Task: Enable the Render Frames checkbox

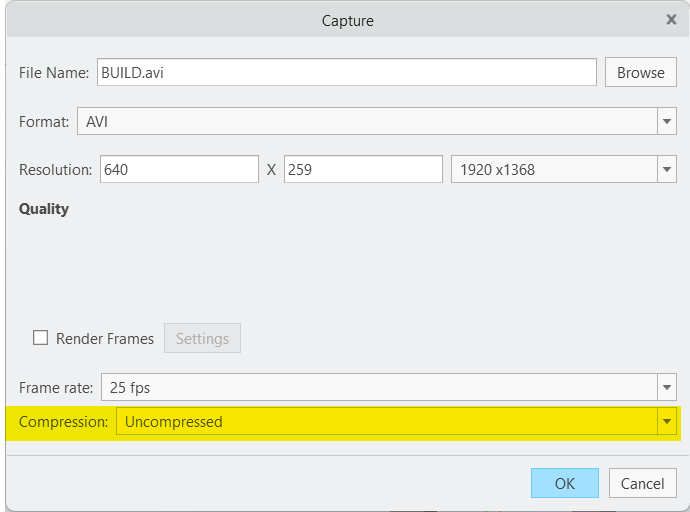Action: pyautogui.click(x=41, y=338)
